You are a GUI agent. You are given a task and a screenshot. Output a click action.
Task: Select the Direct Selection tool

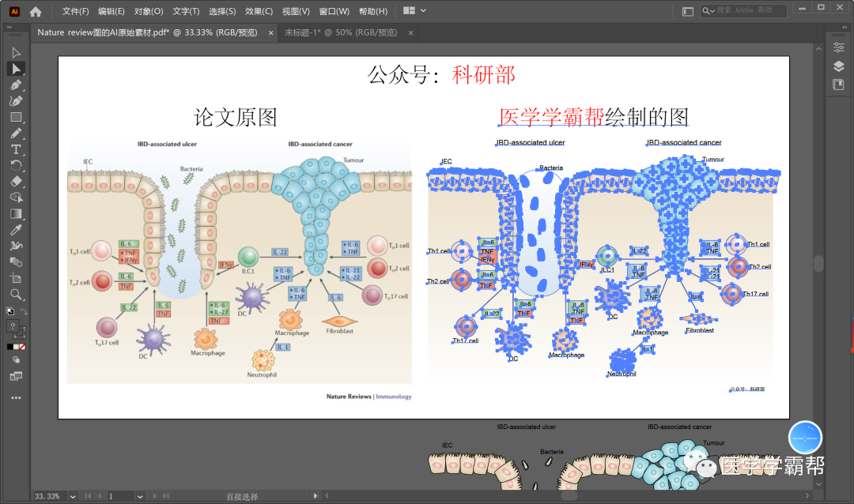point(16,69)
